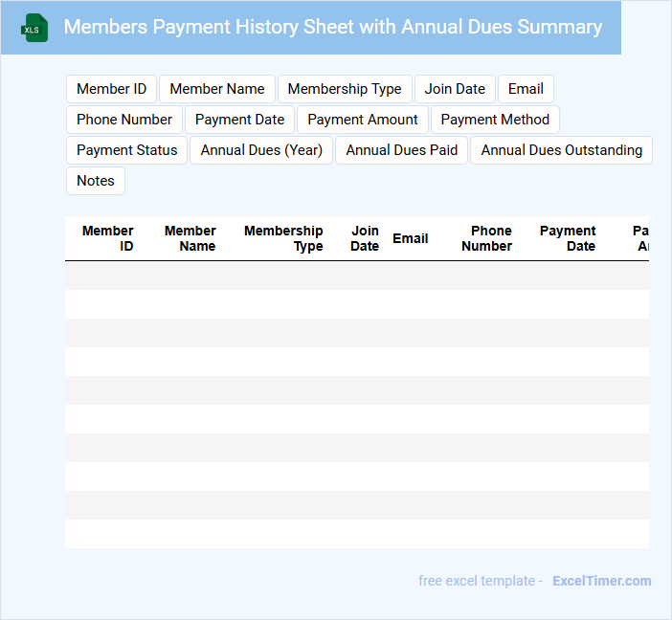672x620 pixels.
Task: Select the Payment Method tag
Action: click(x=495, y=120)
